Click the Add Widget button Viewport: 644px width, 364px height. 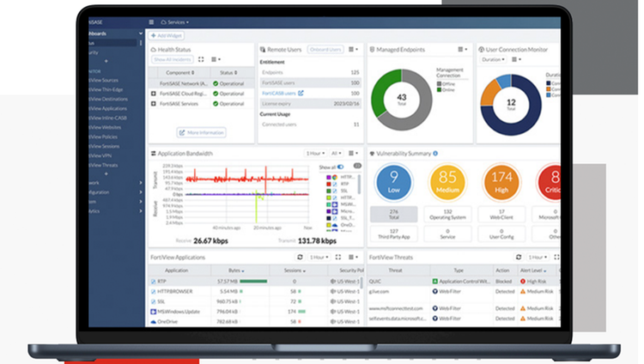[167, 36]
